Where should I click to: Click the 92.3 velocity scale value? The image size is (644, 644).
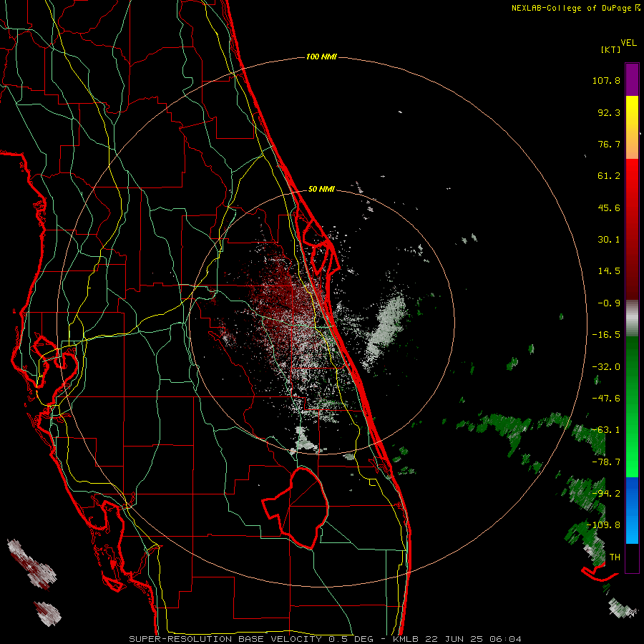pos(609,112)
